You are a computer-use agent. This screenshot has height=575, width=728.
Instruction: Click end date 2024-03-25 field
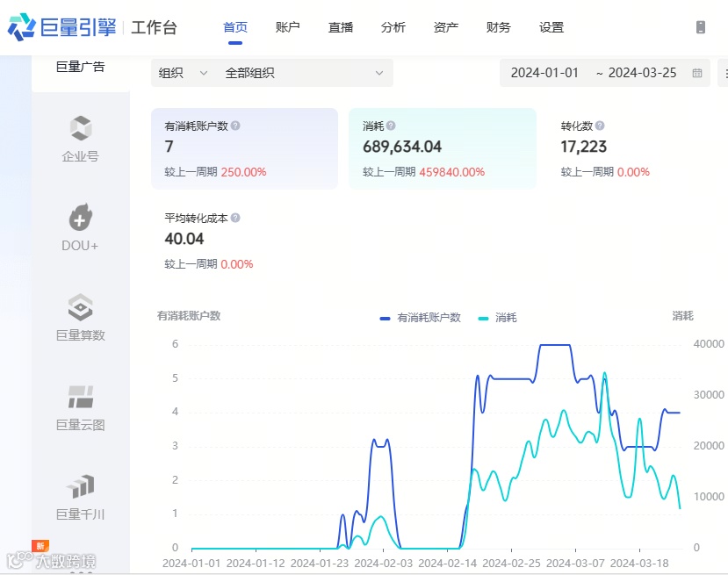(642, 73)
